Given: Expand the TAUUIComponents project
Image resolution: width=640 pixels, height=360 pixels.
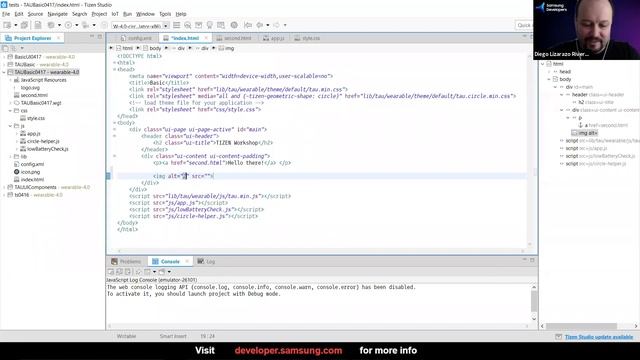Looking at the screenshot, I should pos(4,187).
